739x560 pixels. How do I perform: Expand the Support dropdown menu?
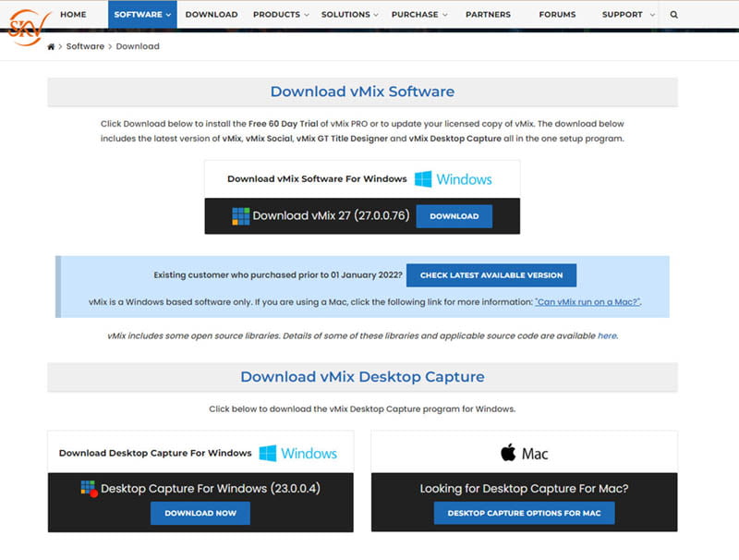coord(628,15)
